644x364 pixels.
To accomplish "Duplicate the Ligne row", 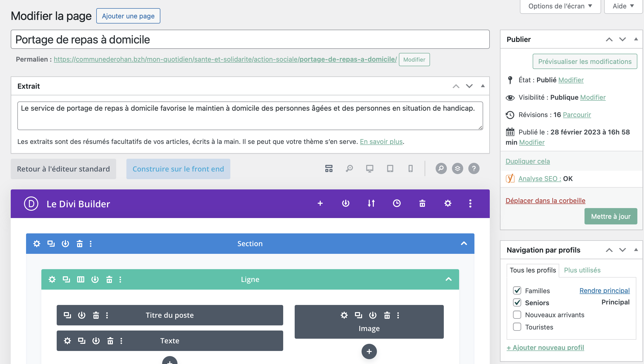I will coord(66,279).
